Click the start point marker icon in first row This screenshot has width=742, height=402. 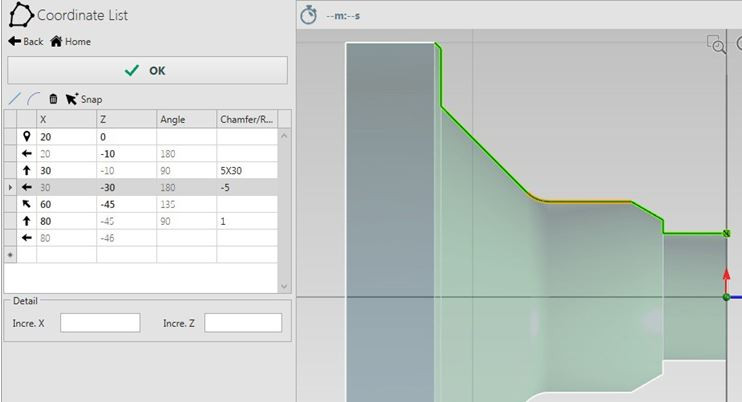27,136
